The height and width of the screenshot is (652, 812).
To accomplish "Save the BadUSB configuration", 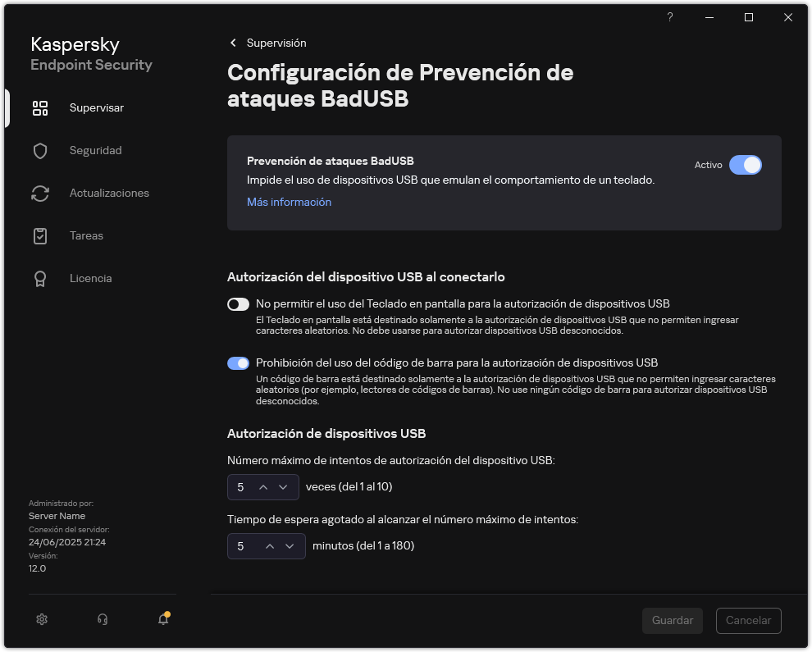I will coord(672,620).
